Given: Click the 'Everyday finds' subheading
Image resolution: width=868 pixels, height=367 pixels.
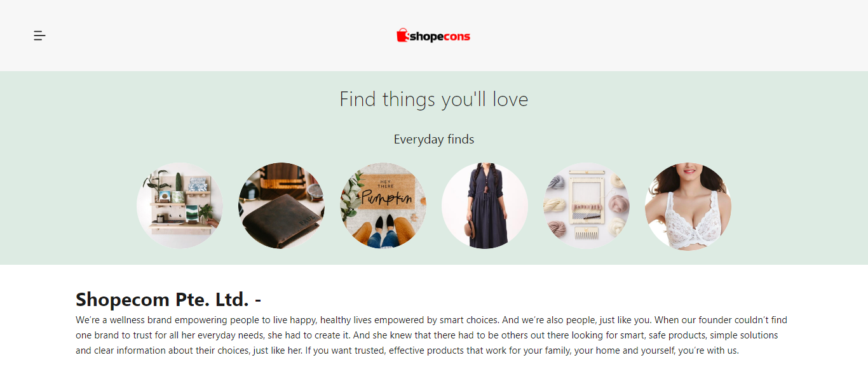Looking at the screenshot, I should [433, 139].
